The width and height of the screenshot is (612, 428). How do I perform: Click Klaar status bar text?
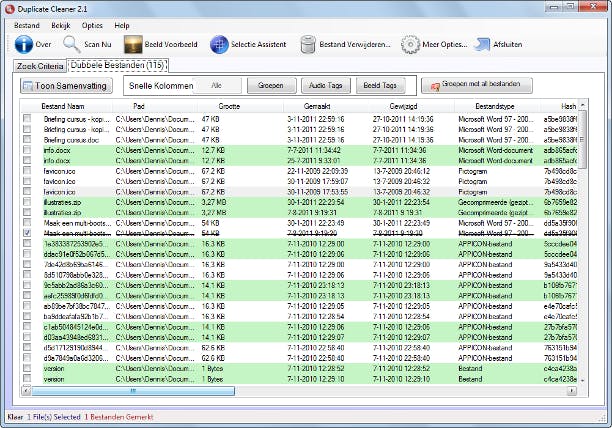15,417
